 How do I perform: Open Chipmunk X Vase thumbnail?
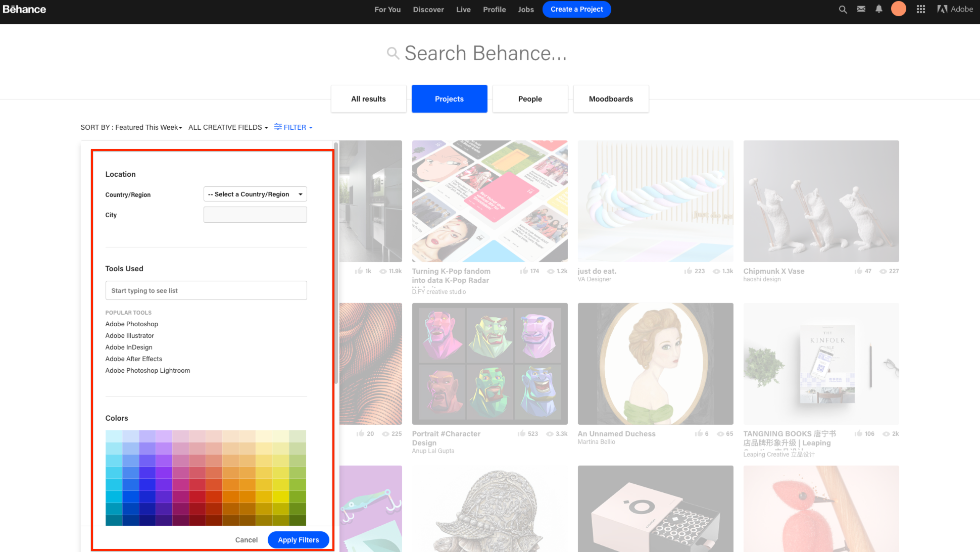821,201
